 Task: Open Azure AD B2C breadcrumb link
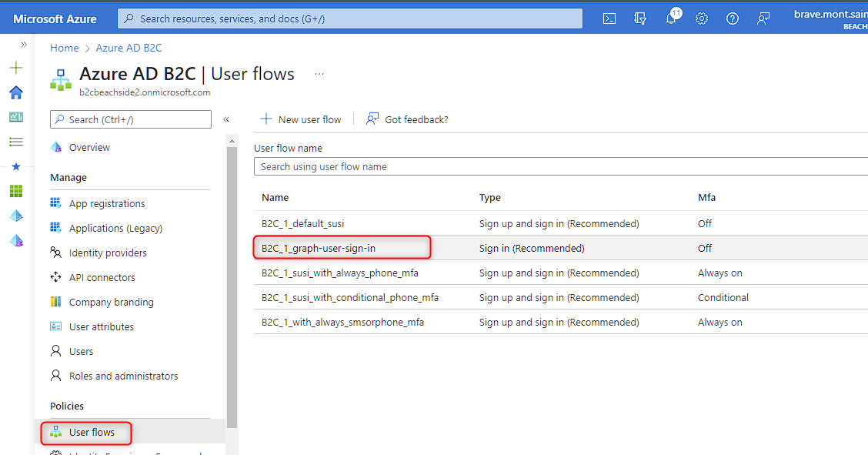pos(129,49)
